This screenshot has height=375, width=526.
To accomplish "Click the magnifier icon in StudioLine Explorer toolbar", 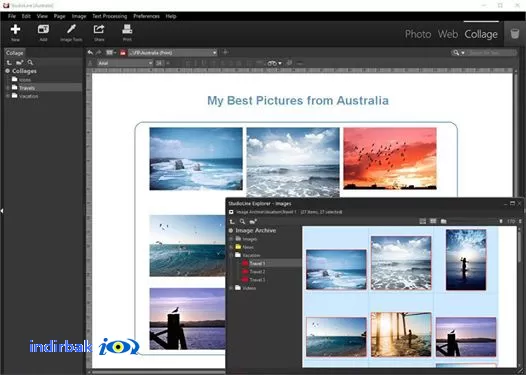I will pyautogui.click(x=242, y=221).
